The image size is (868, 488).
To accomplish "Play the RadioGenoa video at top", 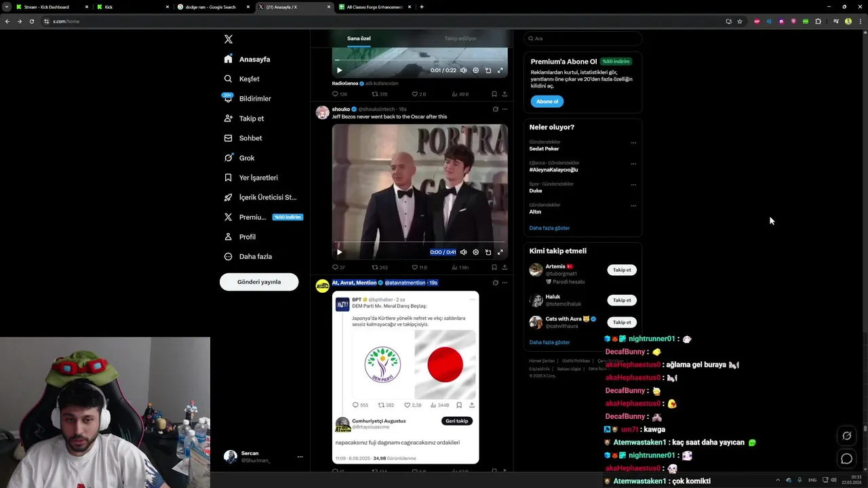I will click(340, 70).
